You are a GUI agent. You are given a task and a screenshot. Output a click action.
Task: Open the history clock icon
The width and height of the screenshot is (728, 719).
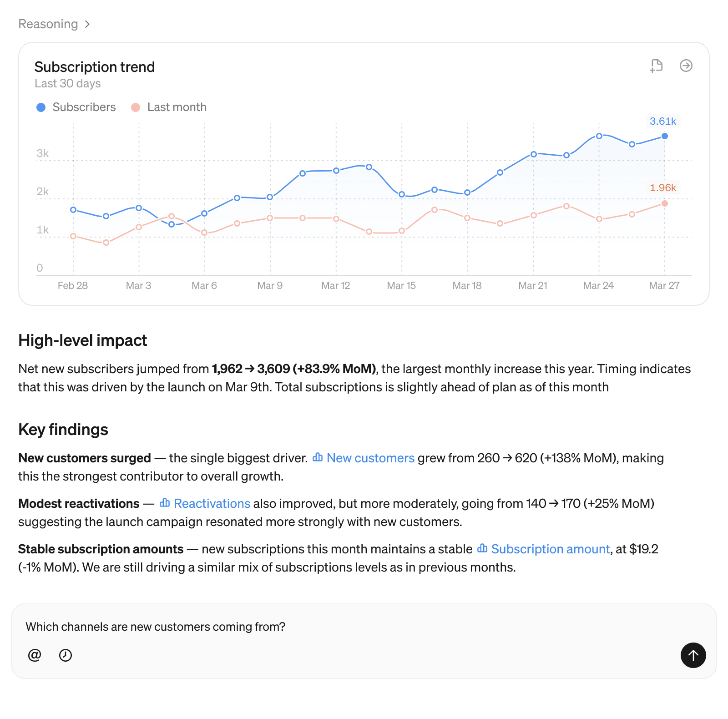coord(66,655)
